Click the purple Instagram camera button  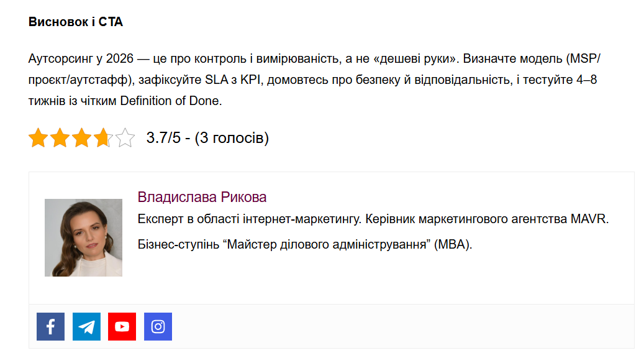pos(158,326)
